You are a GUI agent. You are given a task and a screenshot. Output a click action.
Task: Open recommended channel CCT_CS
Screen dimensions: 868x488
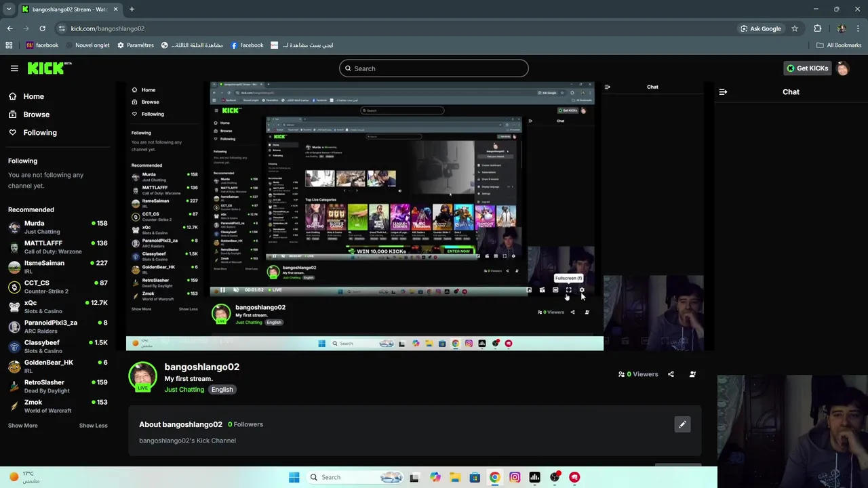coord(58,287)
